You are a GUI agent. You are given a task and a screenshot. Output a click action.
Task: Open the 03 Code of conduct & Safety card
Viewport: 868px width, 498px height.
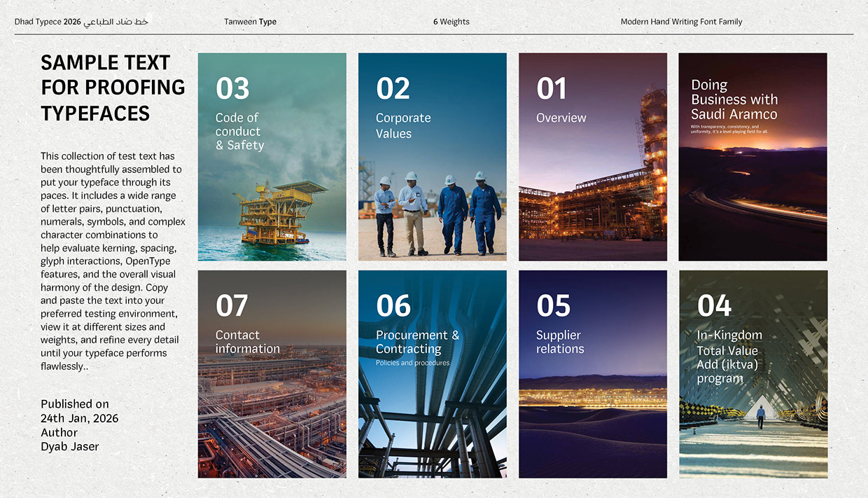[272, 157]
